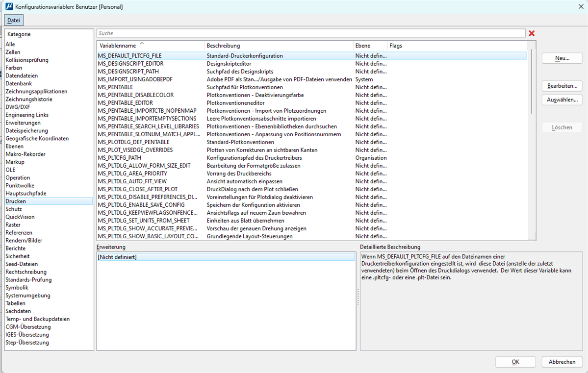Click the MicroStation app icon in title bar

click(9, 7)
